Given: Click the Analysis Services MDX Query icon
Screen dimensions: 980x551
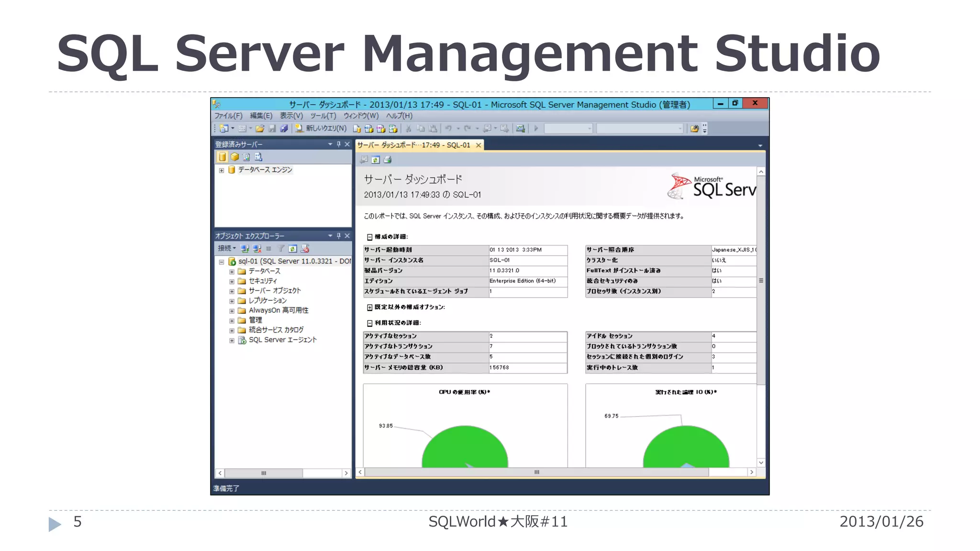Looking at the screenshot, I should [369, 129].
